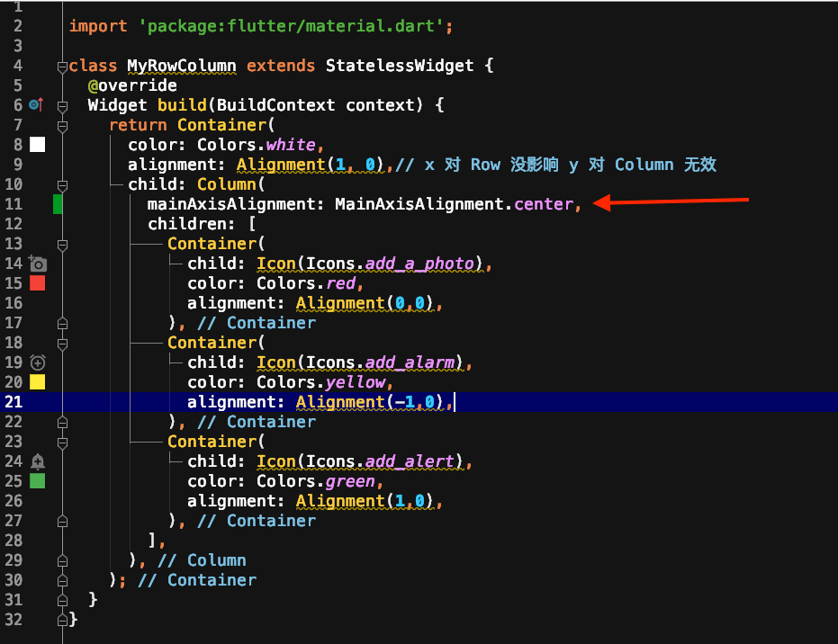Click Icons.add_alert in the code

coord(380,461)
